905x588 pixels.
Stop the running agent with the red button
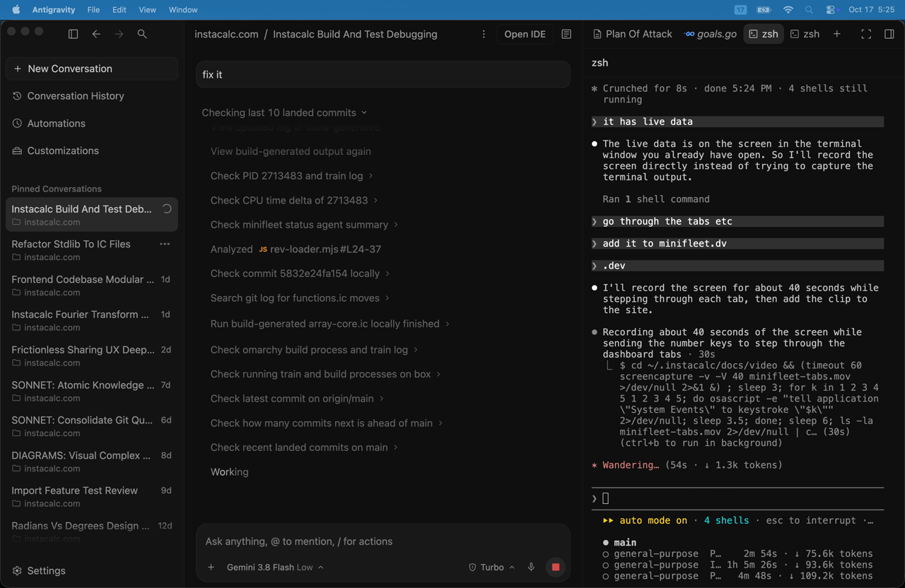(556, 567)
